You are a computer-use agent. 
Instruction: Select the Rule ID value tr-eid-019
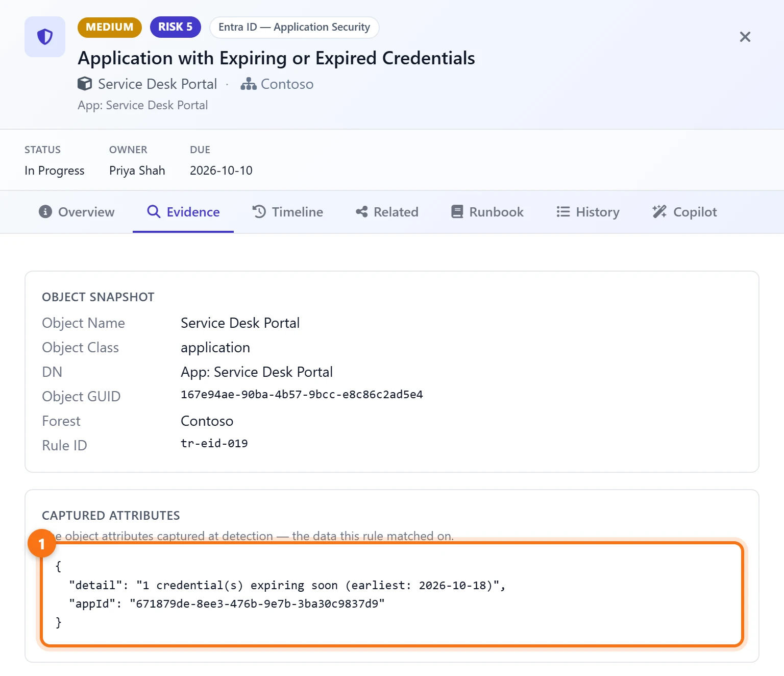214,444
